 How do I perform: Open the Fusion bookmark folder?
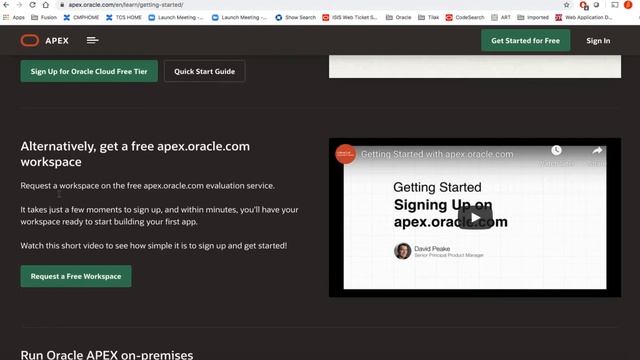tap(44, 18)
